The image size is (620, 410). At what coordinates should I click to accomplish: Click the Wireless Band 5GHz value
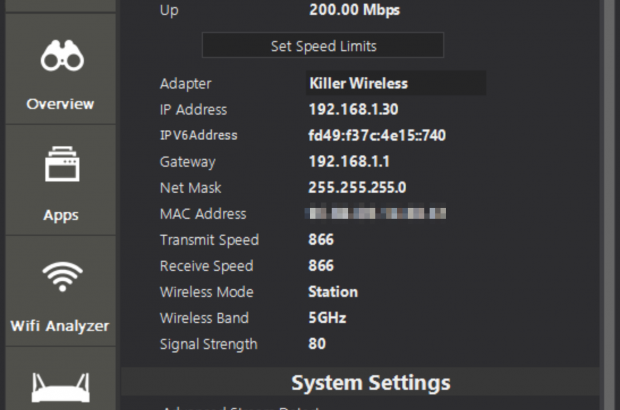click(x=327, y=318)
